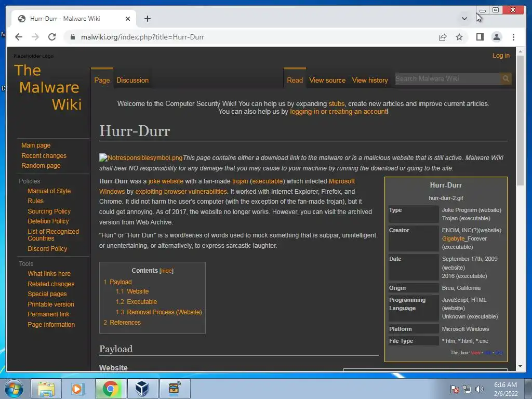Click the share page icon
The height and width of the screenshot is (399, 532).
[443, 37]
